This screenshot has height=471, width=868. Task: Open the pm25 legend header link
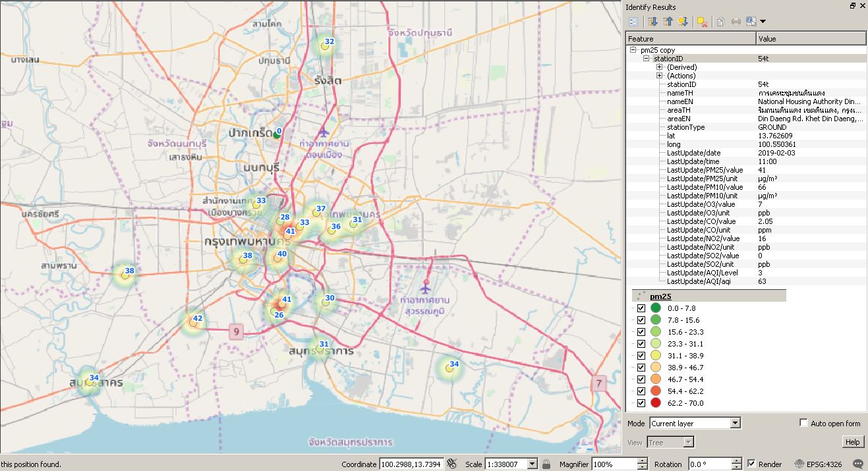pos(659,296)
